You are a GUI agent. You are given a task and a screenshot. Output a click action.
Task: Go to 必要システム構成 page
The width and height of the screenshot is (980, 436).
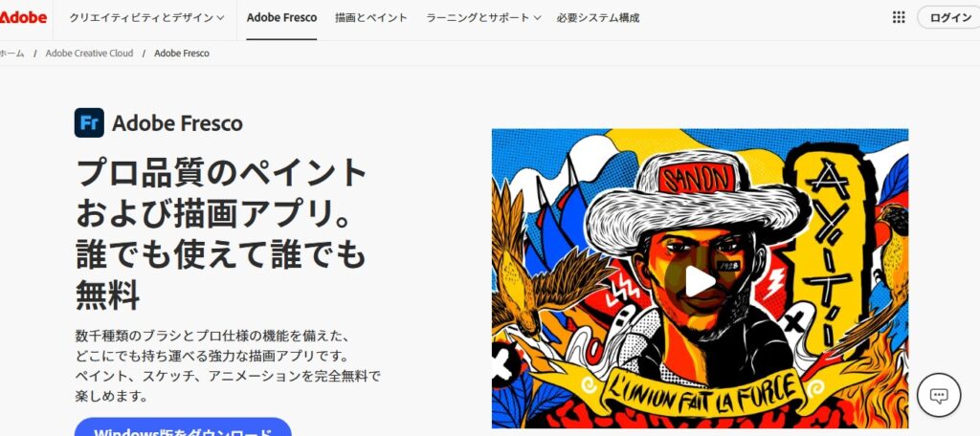tap(598, 17)
